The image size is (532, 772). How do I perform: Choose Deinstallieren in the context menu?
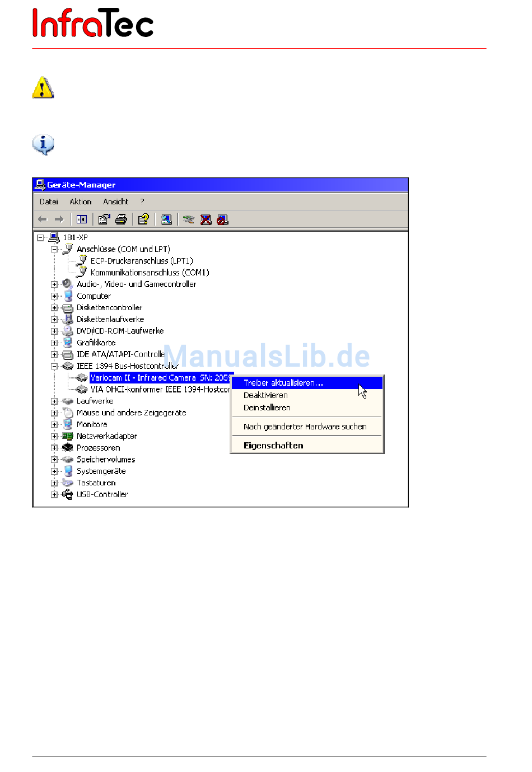(307, 408)
